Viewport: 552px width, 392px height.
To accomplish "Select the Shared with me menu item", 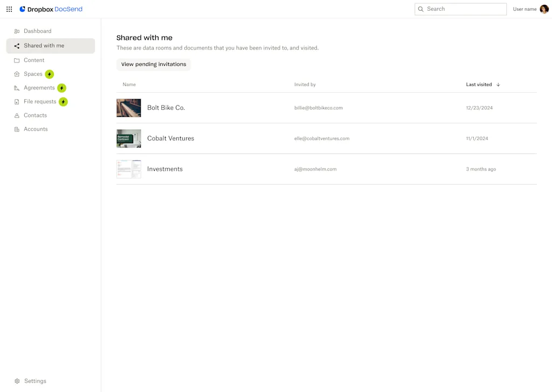I will coord(42,46).
